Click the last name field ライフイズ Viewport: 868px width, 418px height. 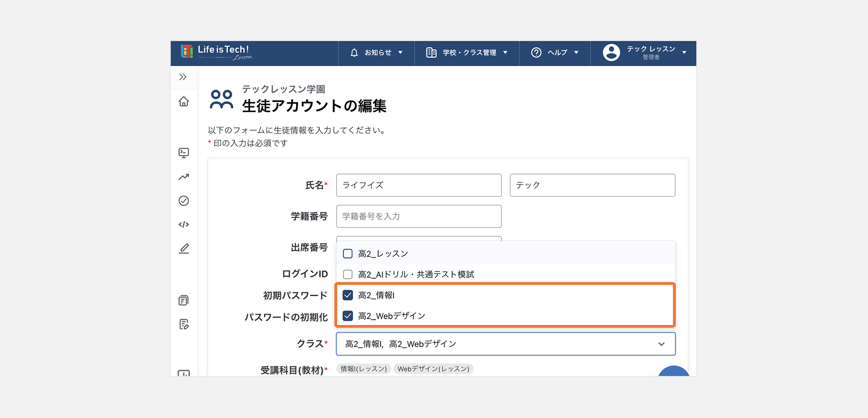coord(419,185)
